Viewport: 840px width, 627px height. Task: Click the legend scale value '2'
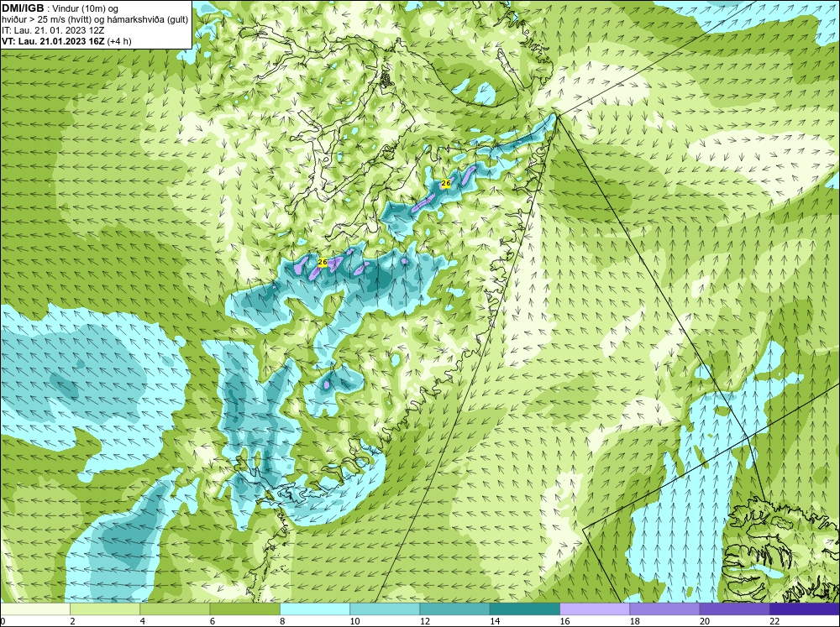pyautogui.click(x=72, y=621)
